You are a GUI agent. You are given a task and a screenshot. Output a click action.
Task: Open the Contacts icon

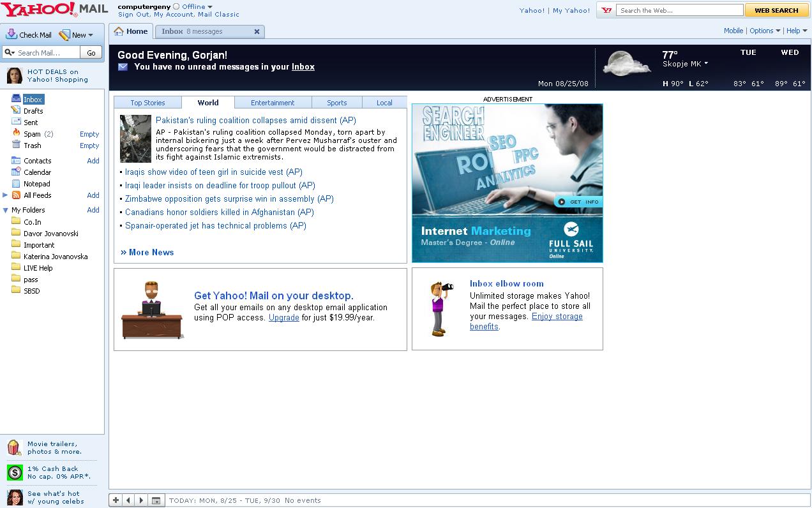[17, 160]
